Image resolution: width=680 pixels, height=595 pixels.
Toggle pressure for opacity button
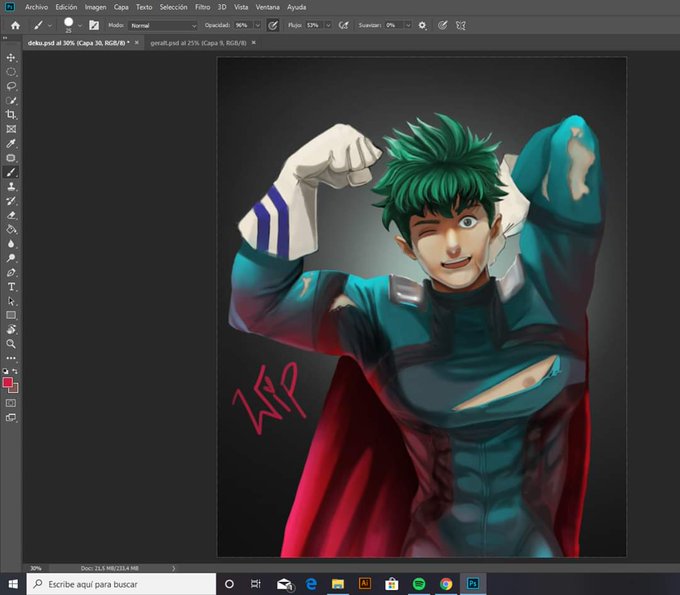coord(273,26)
